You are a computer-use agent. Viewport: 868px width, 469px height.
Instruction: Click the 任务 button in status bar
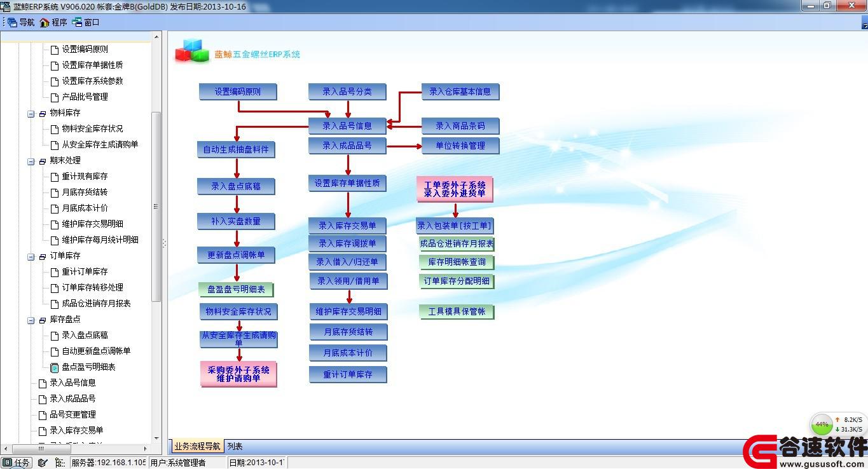click(17, 463)
